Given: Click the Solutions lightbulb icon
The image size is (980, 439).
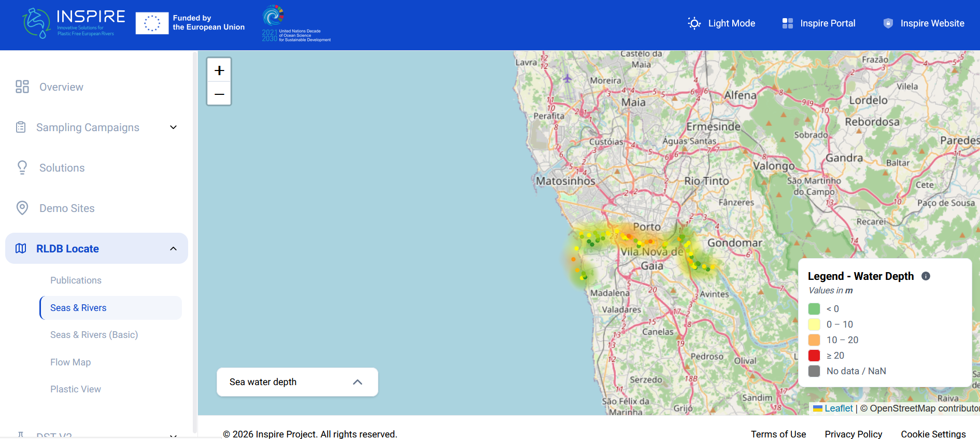Looking at the screenshot, I should pos(22,167).
